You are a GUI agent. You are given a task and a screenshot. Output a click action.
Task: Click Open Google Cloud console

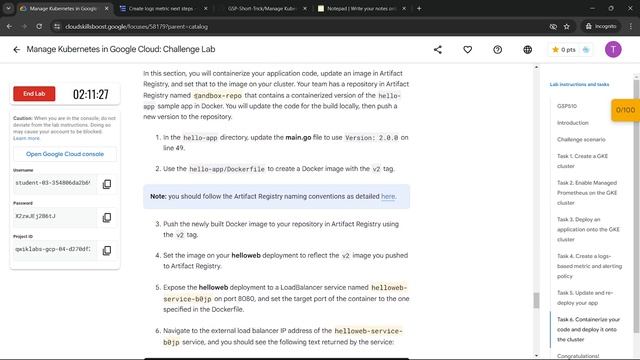pos(65,154)
